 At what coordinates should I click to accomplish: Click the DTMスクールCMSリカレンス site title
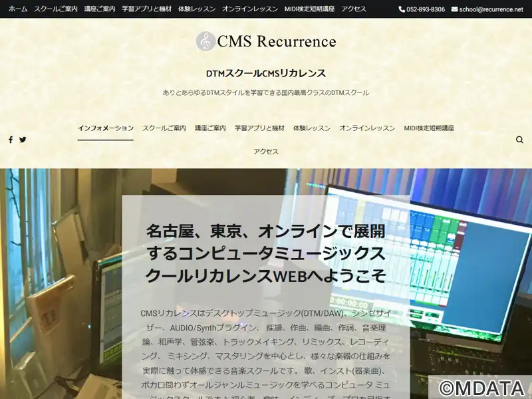(x=266, y=73)
